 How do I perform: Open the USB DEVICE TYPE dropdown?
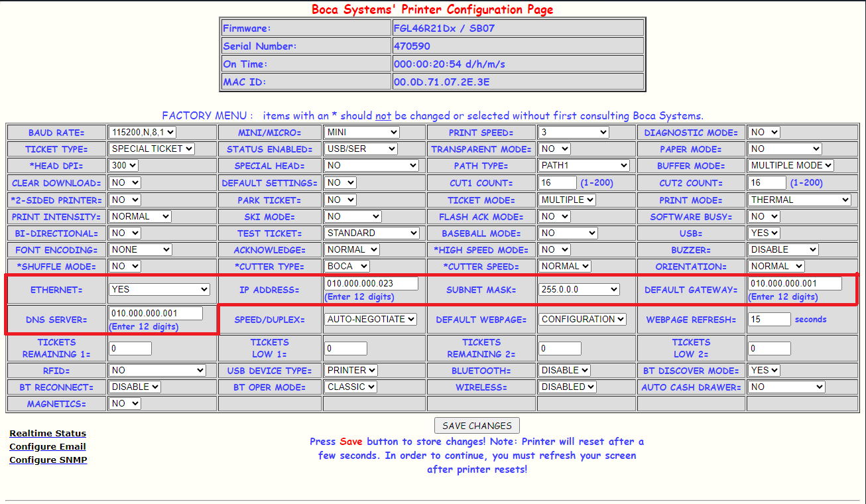351,370
